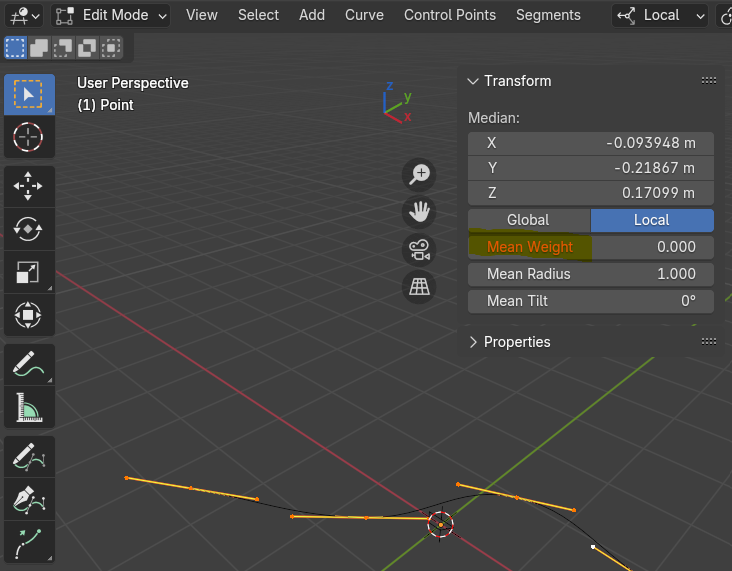Screen dimensions: 732x571
Task: Open the editor type dropdown
Action: [x=24, y=16]
